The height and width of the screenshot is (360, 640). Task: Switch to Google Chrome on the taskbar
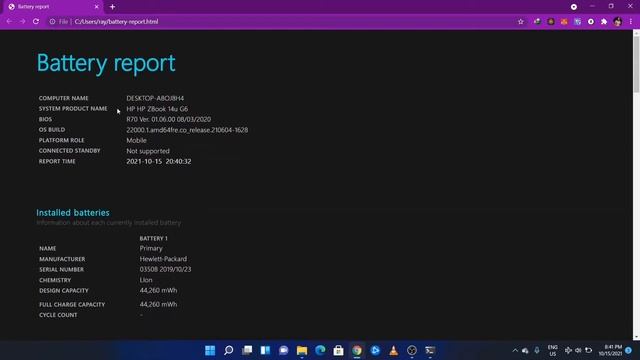click(x=357, y=350)
